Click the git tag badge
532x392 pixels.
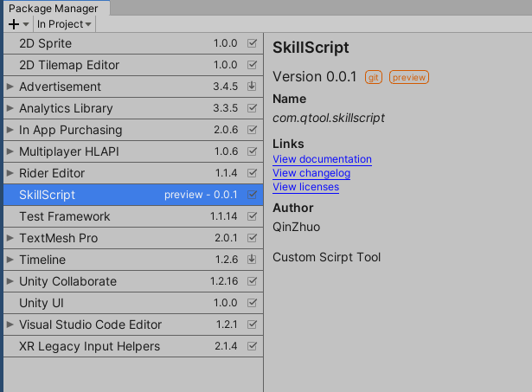(x=374, y=77)
